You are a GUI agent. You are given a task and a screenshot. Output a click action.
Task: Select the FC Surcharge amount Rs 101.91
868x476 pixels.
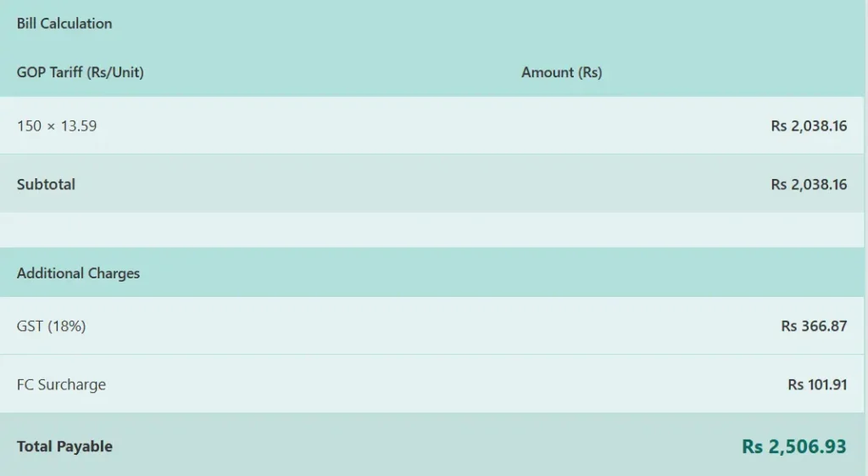[817, 384]
